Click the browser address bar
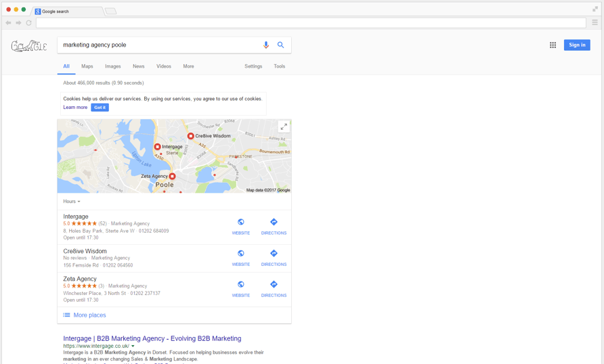This screenshot has width=604, height=364. point(311,23)
